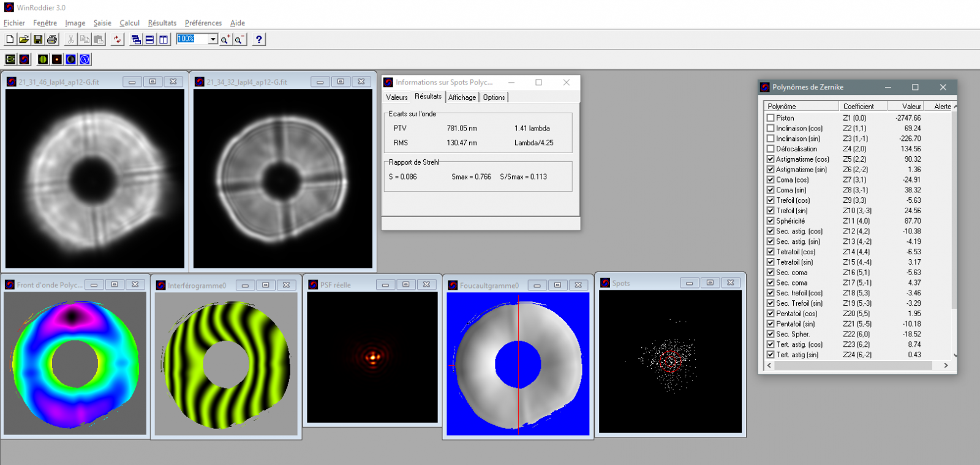Show the green-striped interferogram icon
980x465 pixels.
tap(43, 59)
